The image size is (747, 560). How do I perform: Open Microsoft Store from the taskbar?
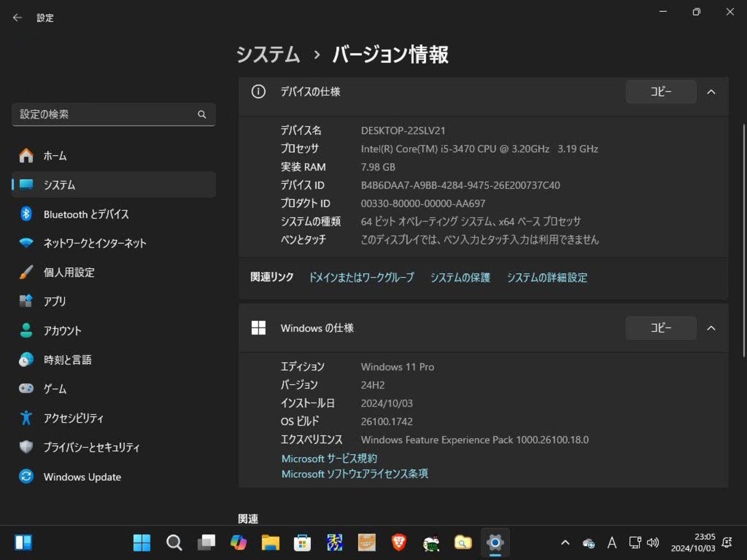[302, 543]
